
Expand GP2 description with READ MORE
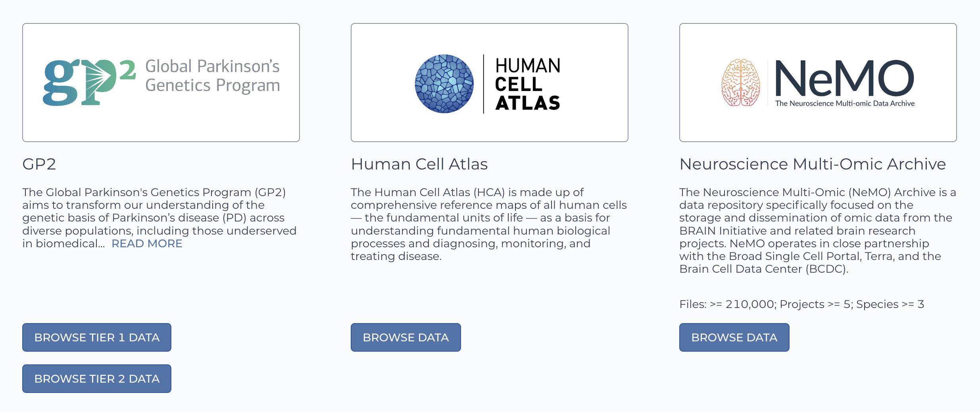(x=147, y=243)
